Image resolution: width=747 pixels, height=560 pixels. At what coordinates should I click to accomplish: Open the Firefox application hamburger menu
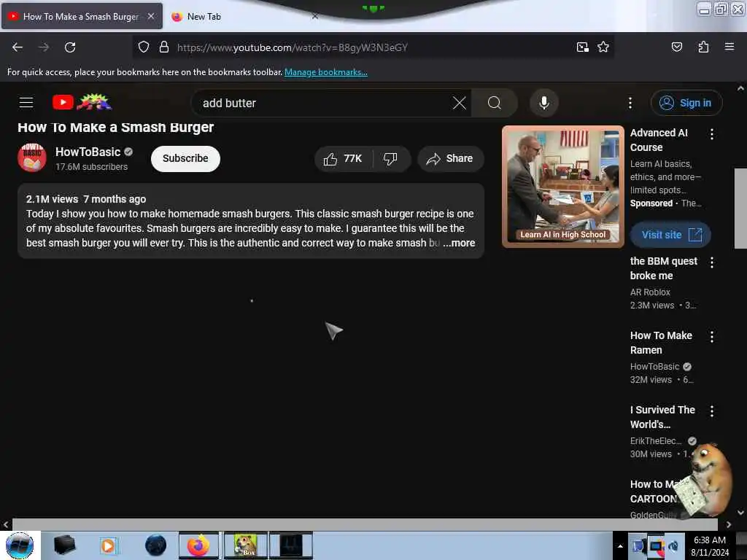(x=729, y=47)
